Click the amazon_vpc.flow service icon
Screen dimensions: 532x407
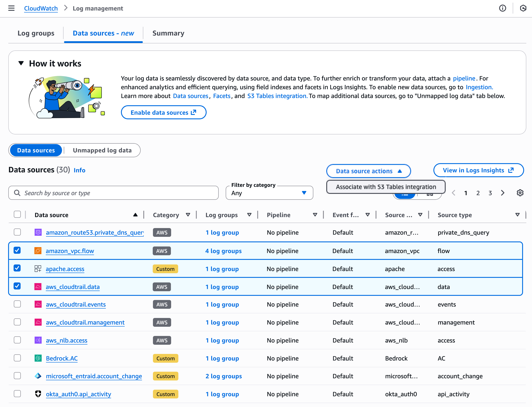pyautogui.click(x=38, y=251)
